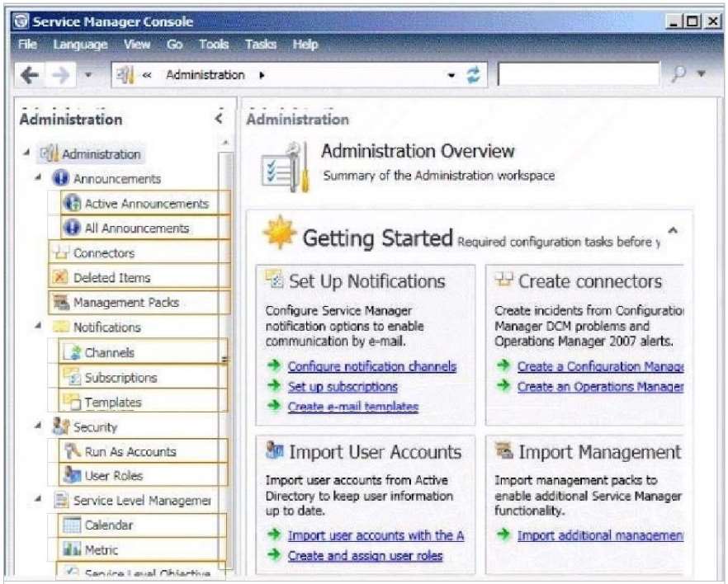
Task: Click the Service Level Management icon
Action: pyautogui.click(x=61, y=500)
